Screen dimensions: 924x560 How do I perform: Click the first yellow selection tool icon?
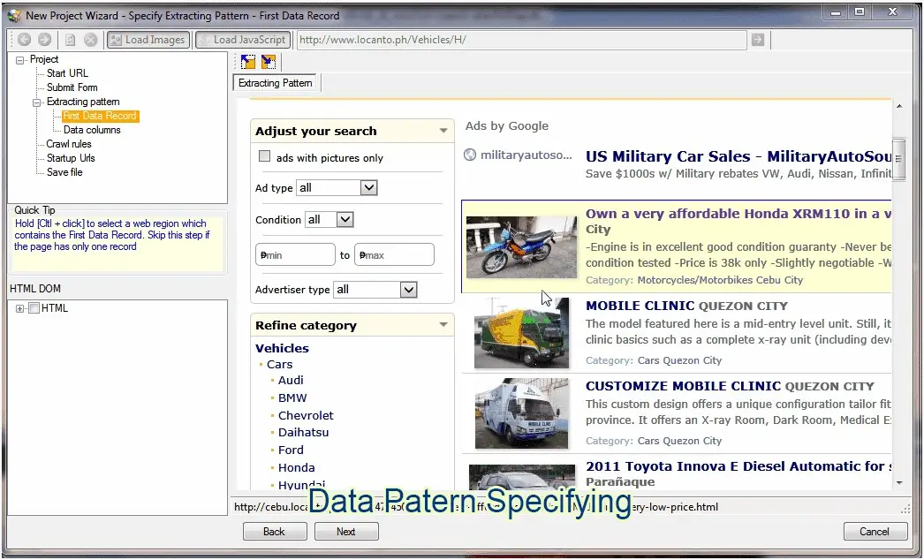[x=248, y=61]
